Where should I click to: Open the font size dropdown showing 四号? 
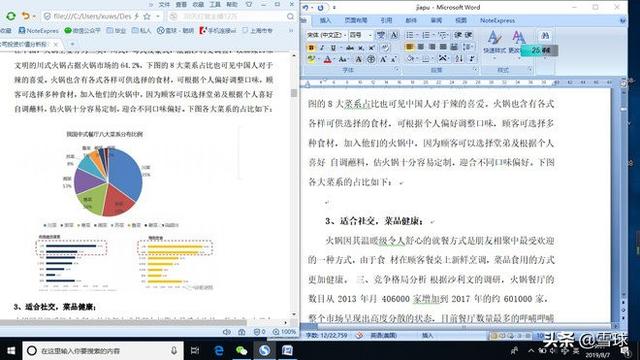pos(360,36)
